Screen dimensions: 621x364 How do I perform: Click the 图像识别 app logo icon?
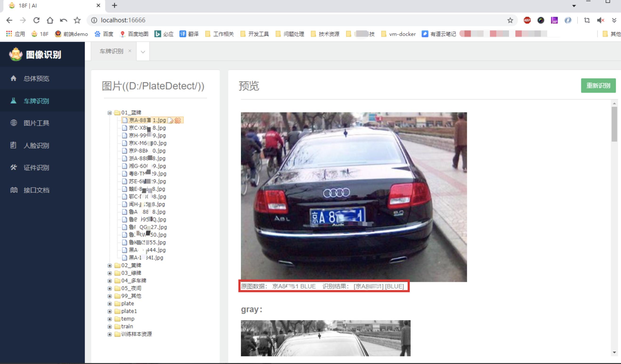pos(16,55)
